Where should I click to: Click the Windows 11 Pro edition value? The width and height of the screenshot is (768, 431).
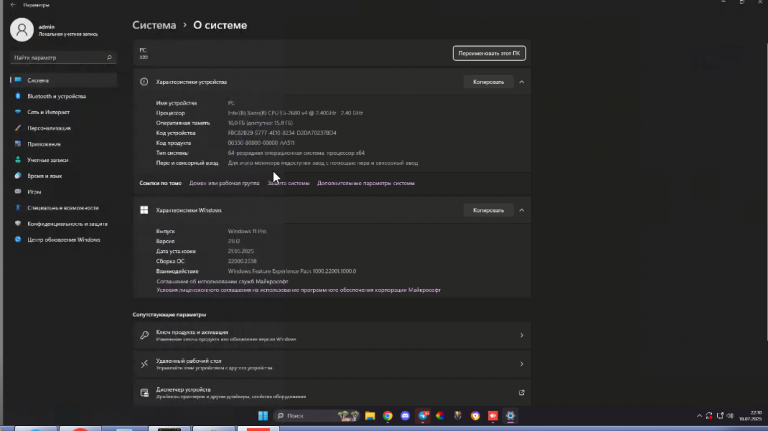[x=247, y=231]
